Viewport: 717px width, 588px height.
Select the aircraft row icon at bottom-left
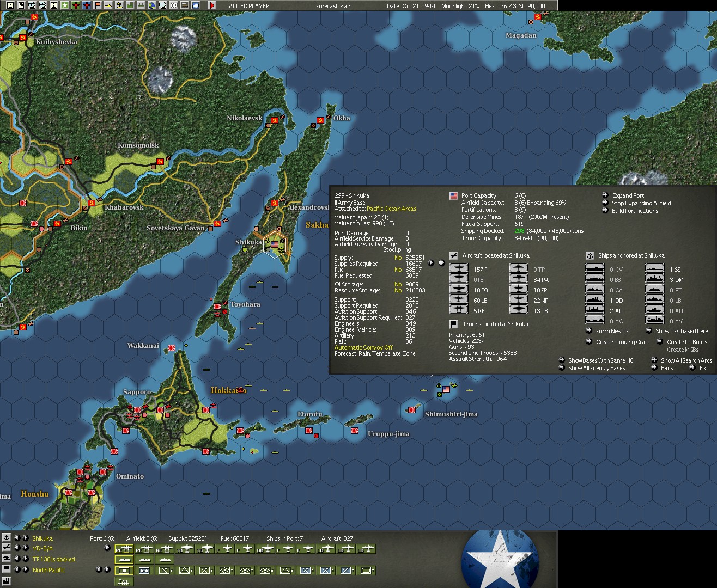pos(6,548)
